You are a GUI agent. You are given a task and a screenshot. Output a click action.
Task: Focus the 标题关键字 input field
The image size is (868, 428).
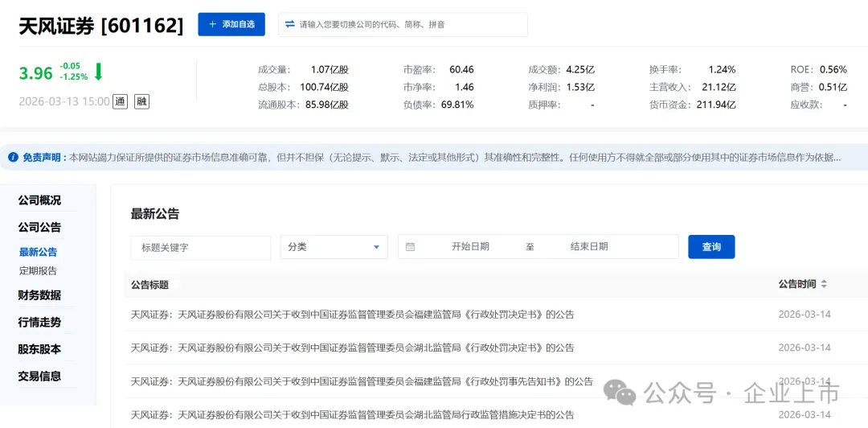pos(201,247)
